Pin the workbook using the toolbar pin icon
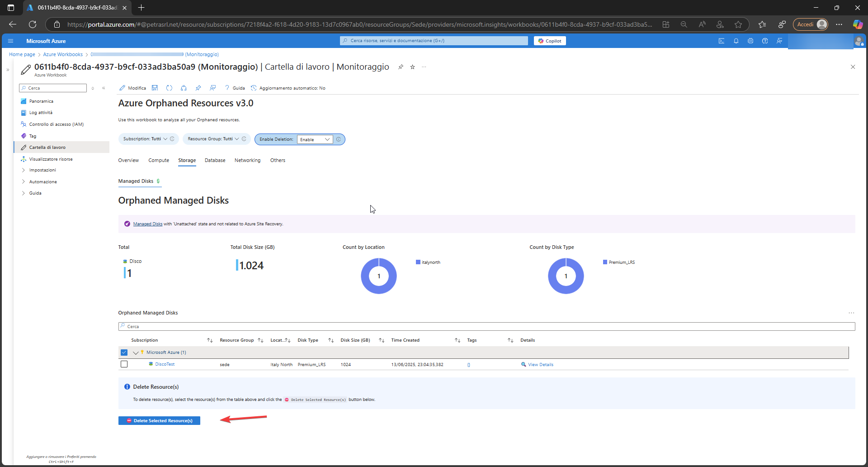Screen dimensions: 868x467 point(198,88)
